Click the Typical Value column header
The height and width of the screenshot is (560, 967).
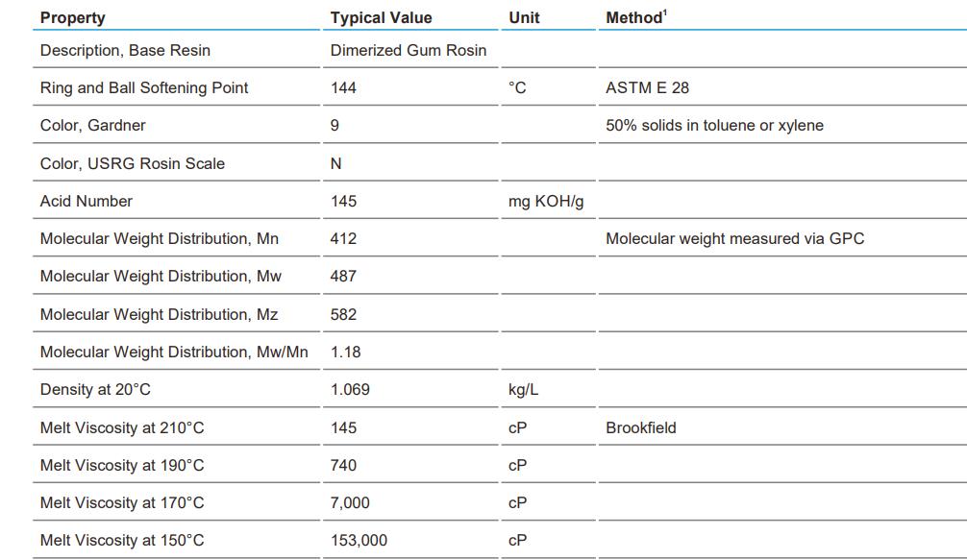point(381,17)
